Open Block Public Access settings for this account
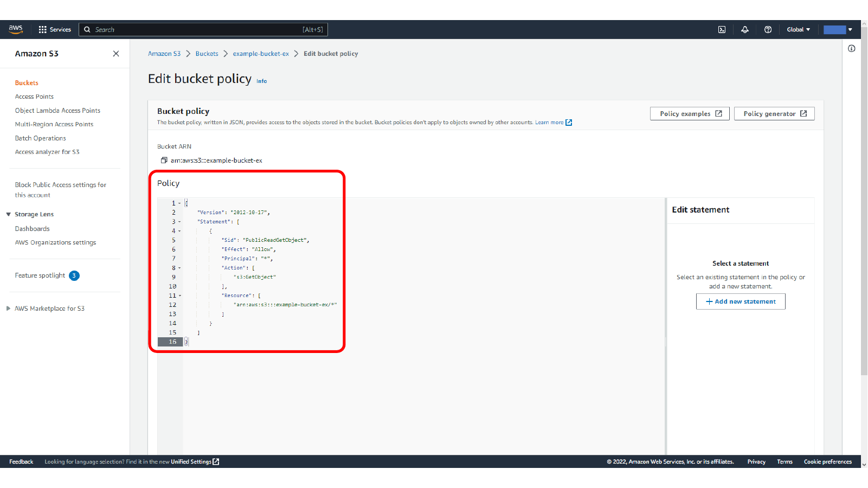The height and width of the screenshot is (488, 868). pyautogui.click(x=61, y=190)
